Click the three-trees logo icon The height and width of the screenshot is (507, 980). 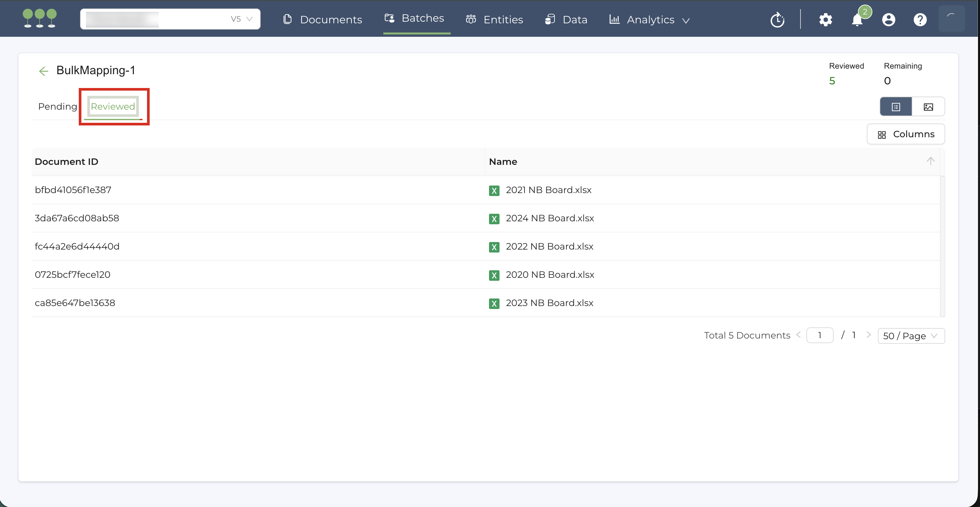[x=40, y=18]
